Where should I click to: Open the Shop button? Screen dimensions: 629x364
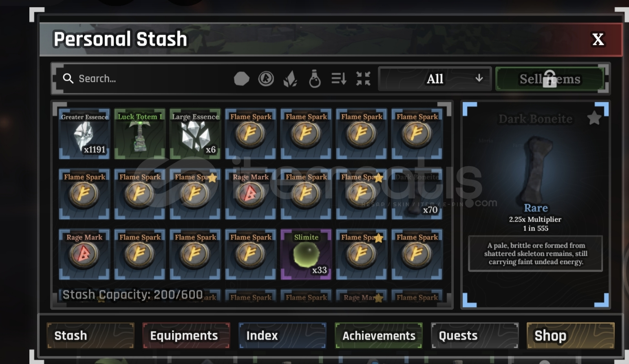coord(571,335)
